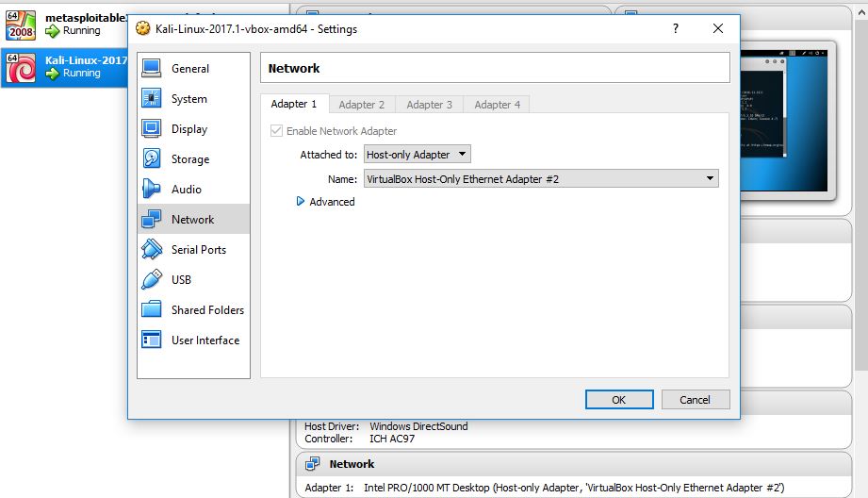Toggle Enable Network Adapter checkbox
The width and height of the screenshot is (868, 498).
click(x=276, y=131)
